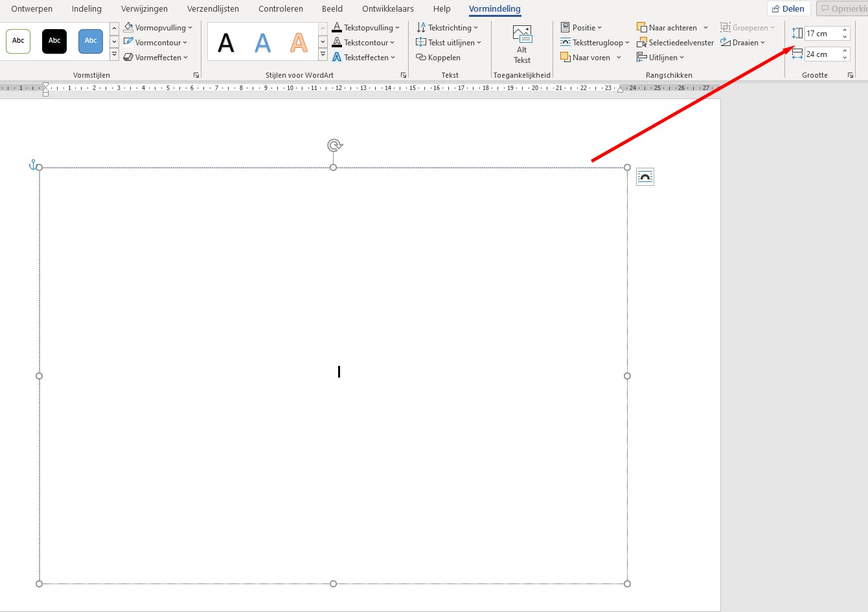The height and width of the screenshot is (612, 868).
Task: Increase the shape width with the up arrow
Action: (x=845, y=51)
